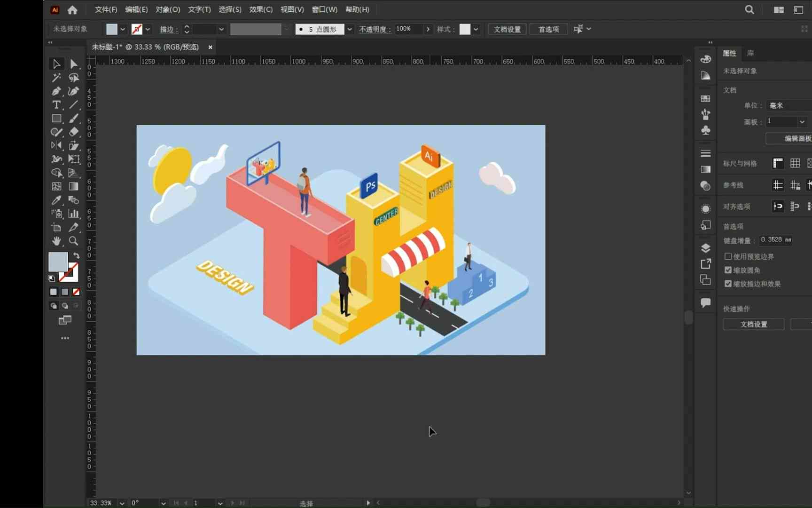The height and width of the screenshot is (508, 812).
Task: Click the keyboard increment input field
Action: [x=776, y=240]
